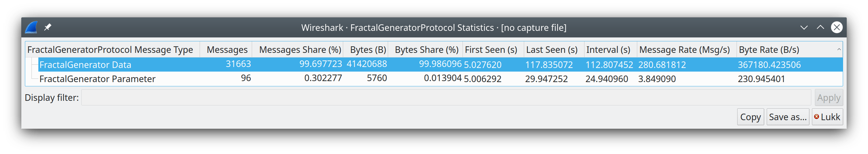This screenshot has width=868, height=154.
Task: Select the FractalGenerator Parameter row
Action: point(97,79)
